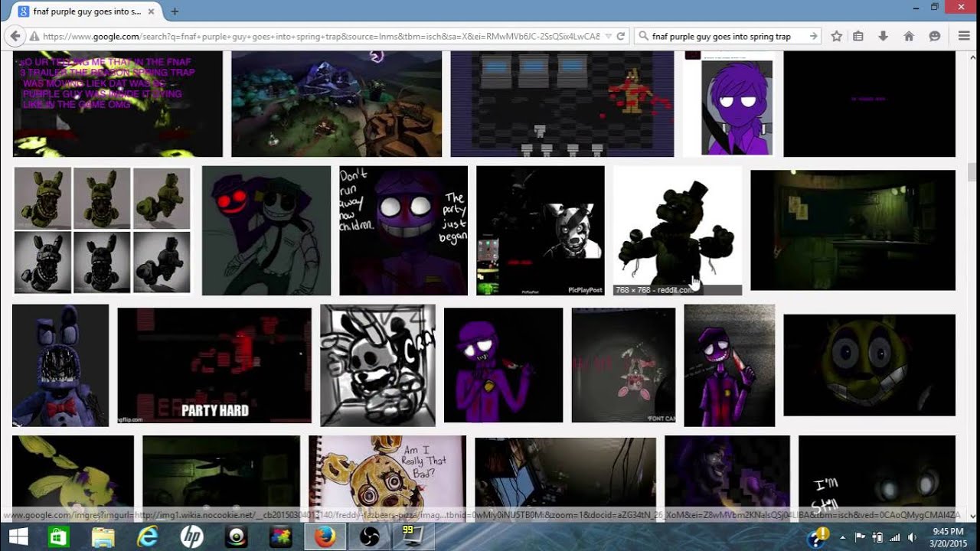Open the Am I Really That Bad drawing

tap(387, 478)
